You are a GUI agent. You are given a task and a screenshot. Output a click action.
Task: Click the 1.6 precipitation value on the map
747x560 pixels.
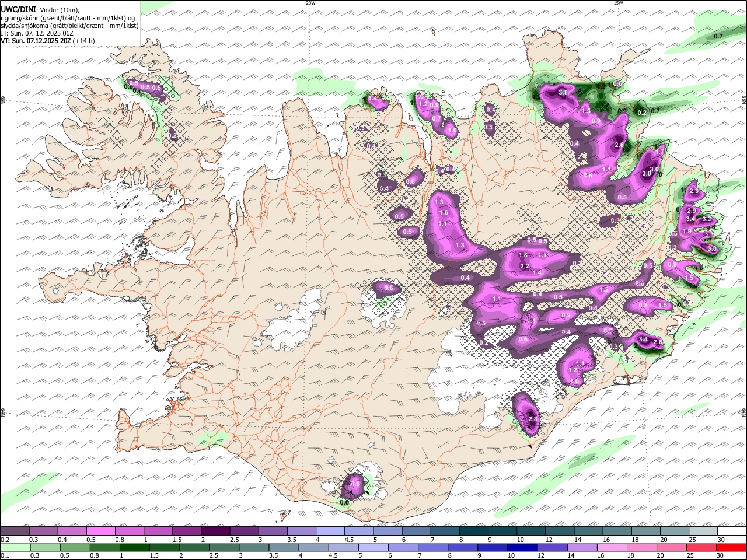[444, 213]
